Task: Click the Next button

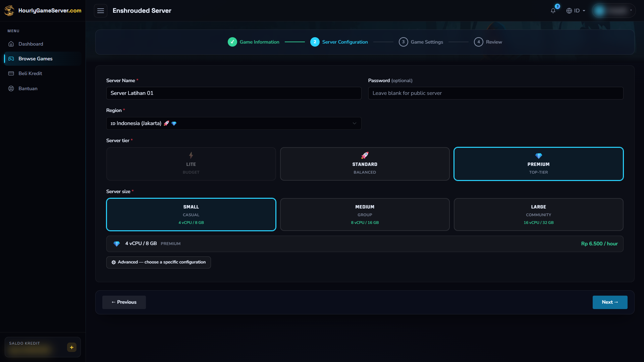Action: coord(610,302)
